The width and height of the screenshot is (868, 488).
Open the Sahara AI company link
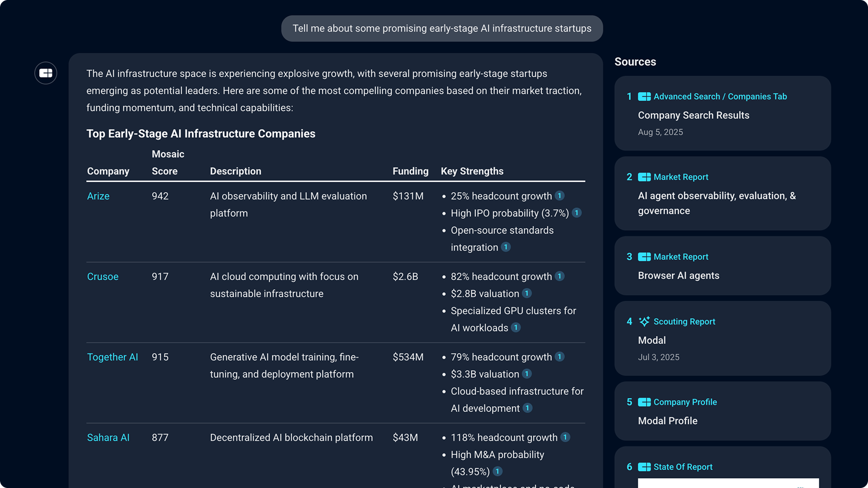[108, 437]
